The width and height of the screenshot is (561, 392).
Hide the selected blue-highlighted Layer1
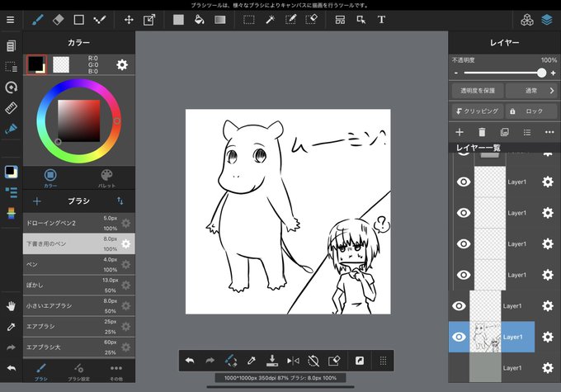pos(459,337)
